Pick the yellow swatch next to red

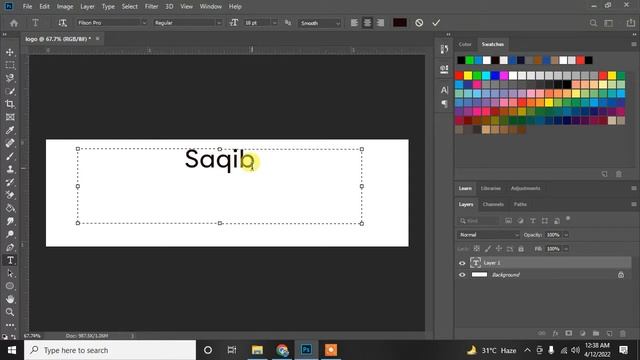pyautogui.click(x=468, y=75)
